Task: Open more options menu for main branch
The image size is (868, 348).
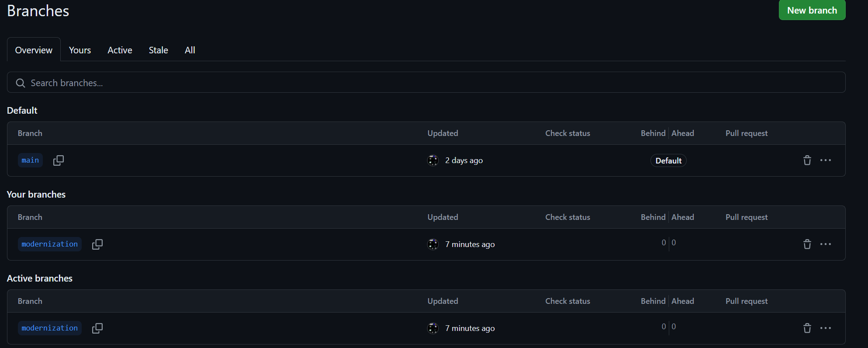Action: tap(826, 160)
